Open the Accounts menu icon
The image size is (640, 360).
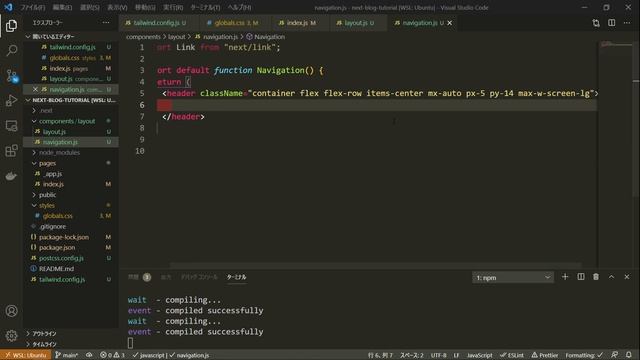coord(11,311)
